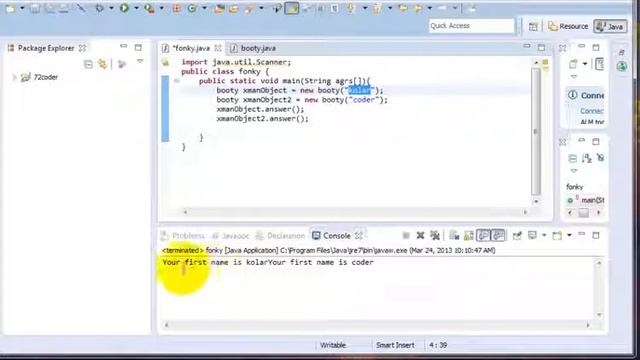Click the New Java Class green icon
Viewport: 640px width, 360px height.
tap(191, 8)
